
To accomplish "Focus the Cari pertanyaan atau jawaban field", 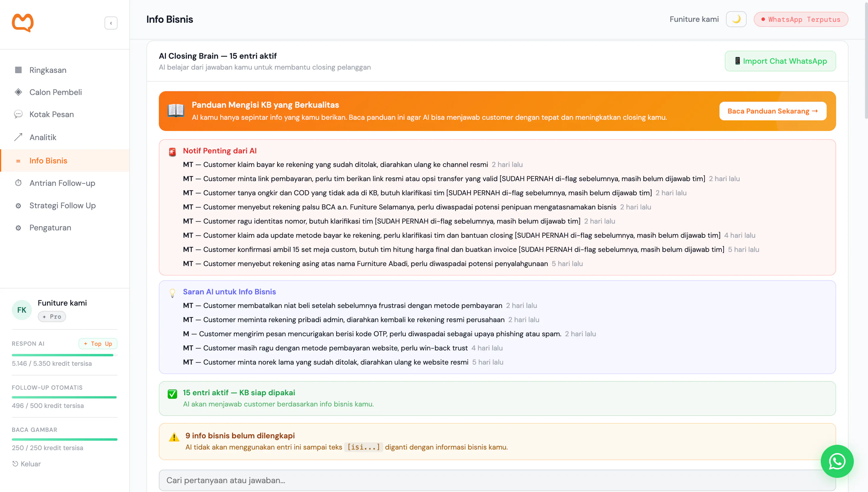I will (x=497, y=480).
